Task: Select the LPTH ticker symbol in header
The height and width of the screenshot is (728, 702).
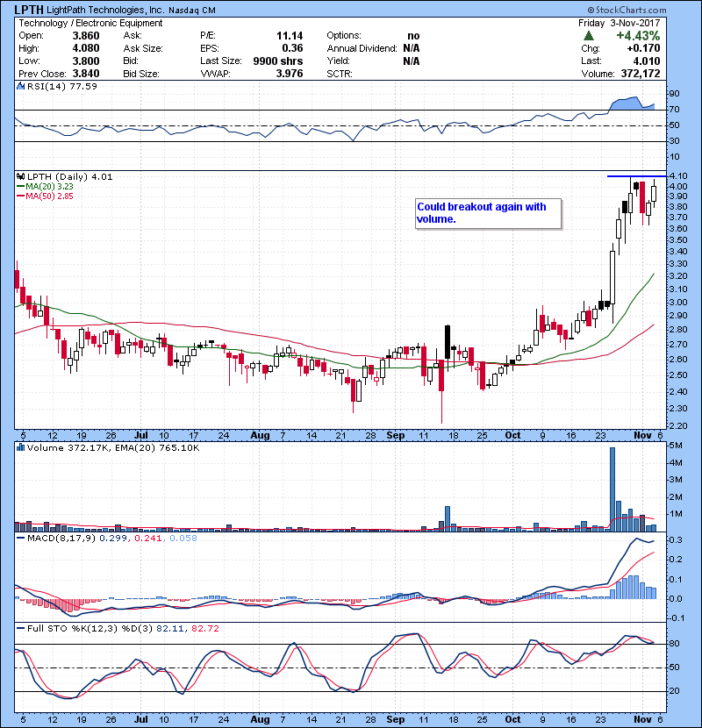Action: coord(29,10)
